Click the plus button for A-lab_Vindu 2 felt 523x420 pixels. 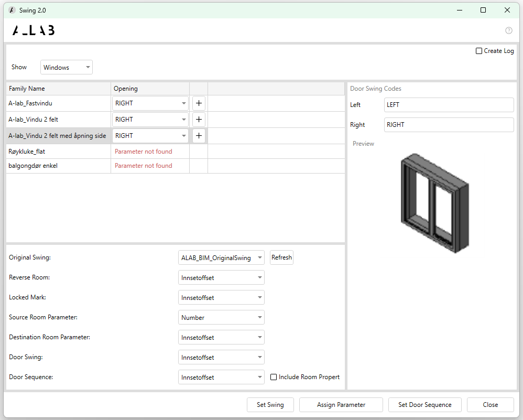pyautogui.click(x=199, y=120)
